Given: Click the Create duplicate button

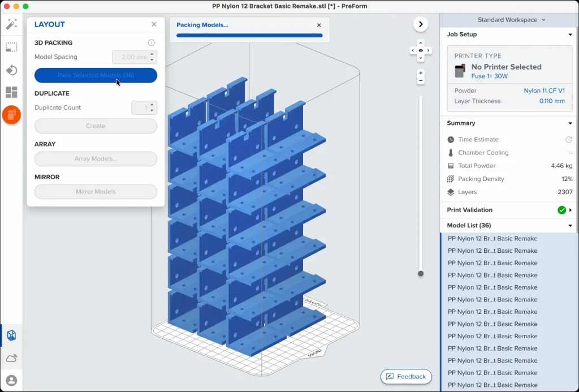Looking at the screenshot, I should coord(96,126).
